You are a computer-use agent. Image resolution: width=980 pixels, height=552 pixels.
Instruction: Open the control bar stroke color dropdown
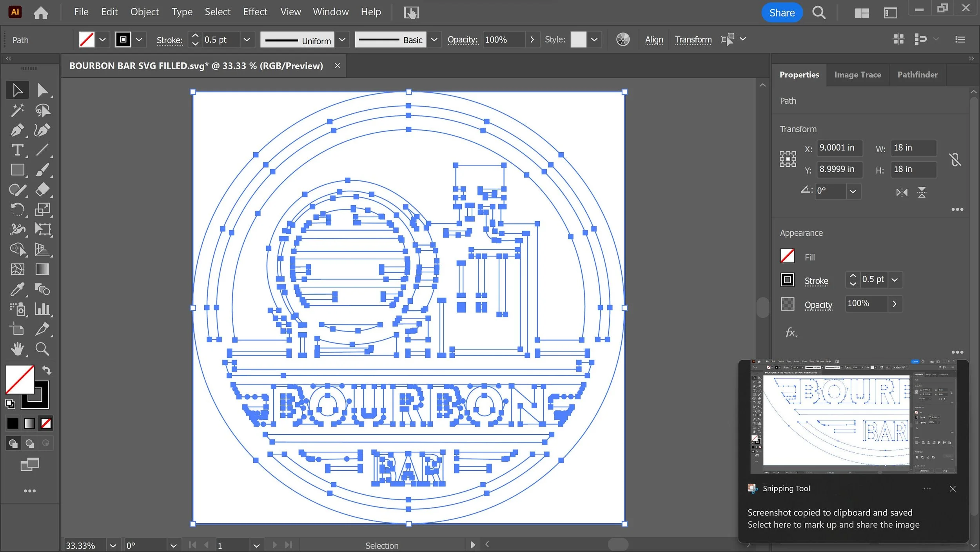click(139, 40)
